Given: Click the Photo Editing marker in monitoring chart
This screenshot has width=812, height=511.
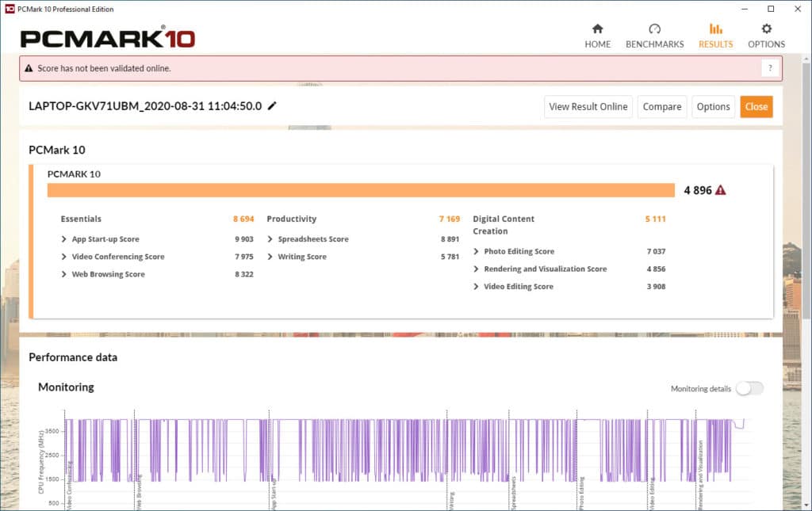Looking at the screenshot, I should (x=581, y=494).
